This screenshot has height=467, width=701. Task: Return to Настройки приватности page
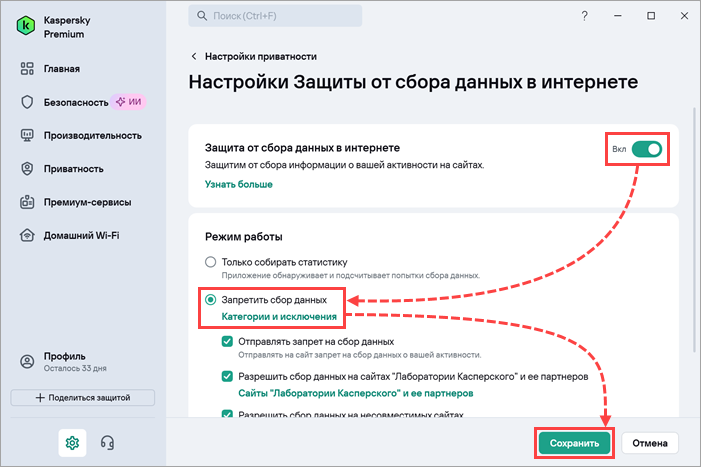pyautogui.click(x=261, y=56)
